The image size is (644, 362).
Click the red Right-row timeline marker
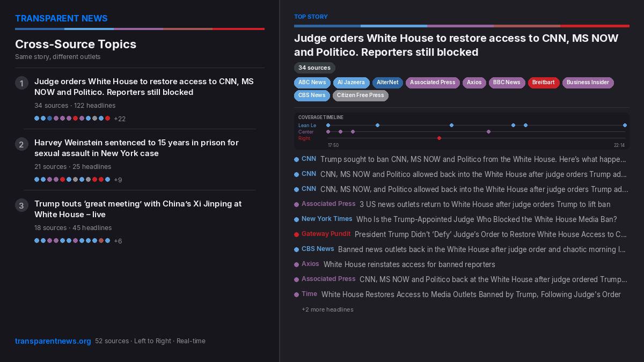[439, 138]
